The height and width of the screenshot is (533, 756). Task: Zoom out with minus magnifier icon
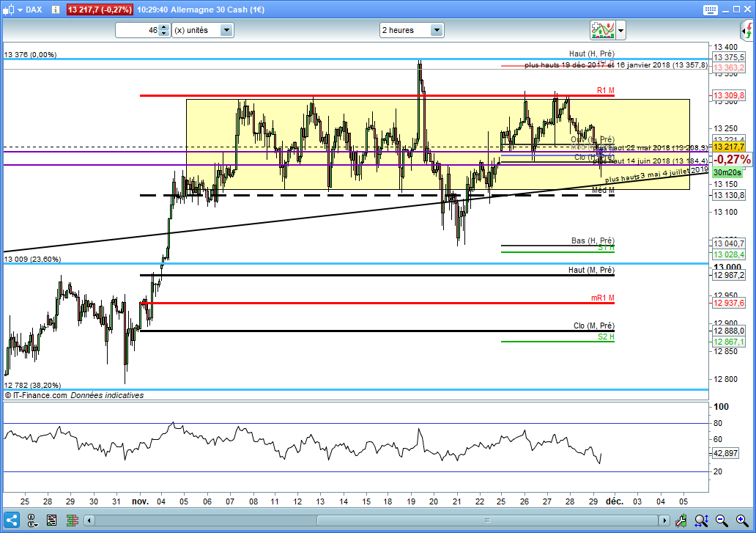(x=722, y=521)
